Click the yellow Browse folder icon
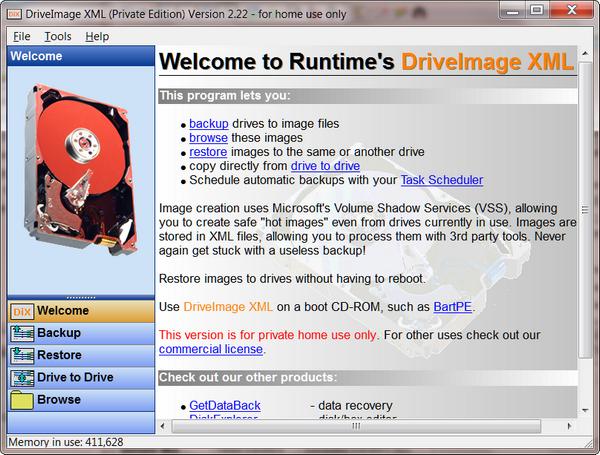 [21, 400]
